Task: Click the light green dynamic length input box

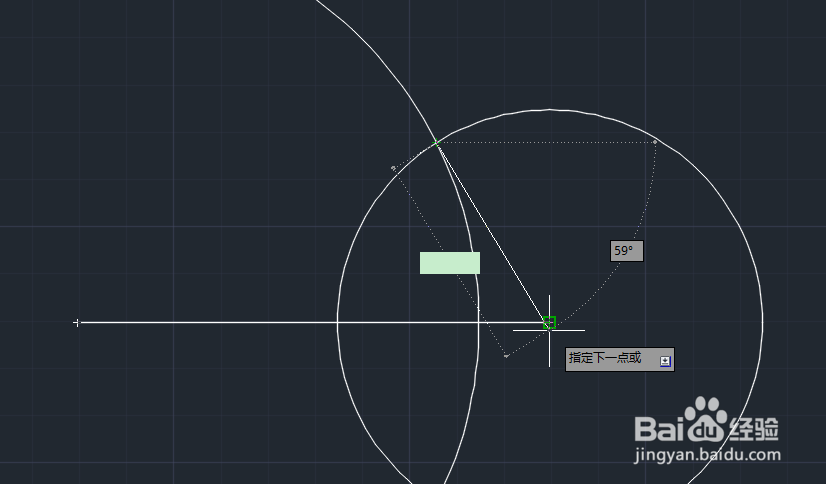Action: tap(450, 263)
